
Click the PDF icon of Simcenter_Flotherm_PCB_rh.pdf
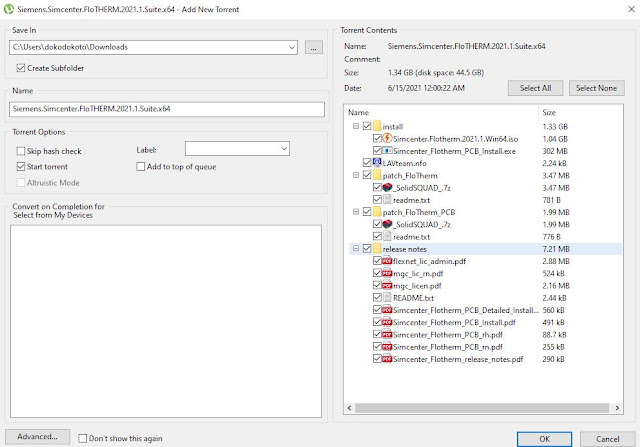(387, 334)
